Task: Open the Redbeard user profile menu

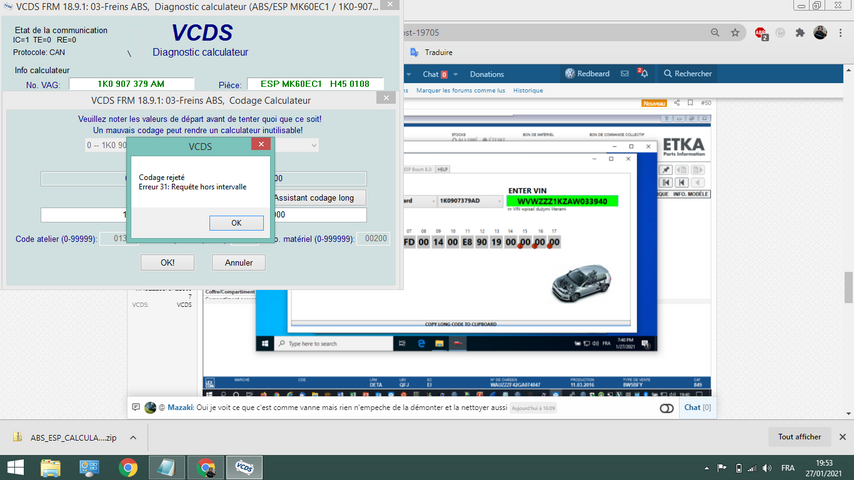Action: point(587,74)
